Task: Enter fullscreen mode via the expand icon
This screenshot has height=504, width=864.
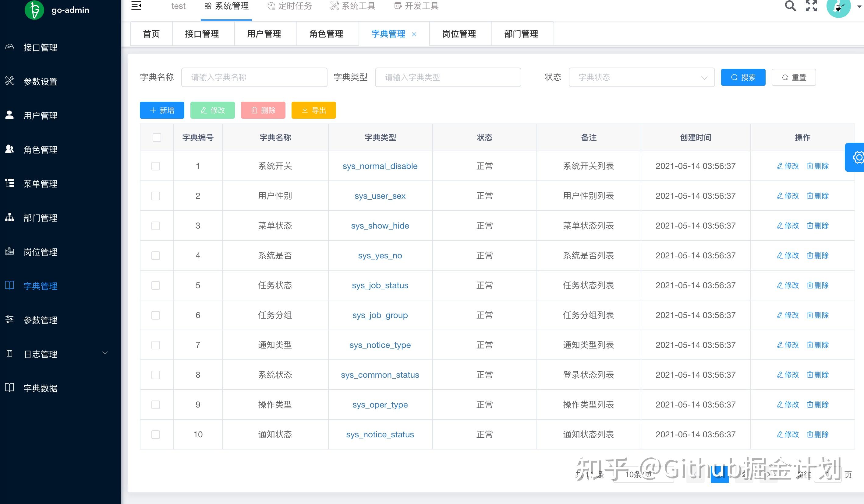Action: pos(811,6)
